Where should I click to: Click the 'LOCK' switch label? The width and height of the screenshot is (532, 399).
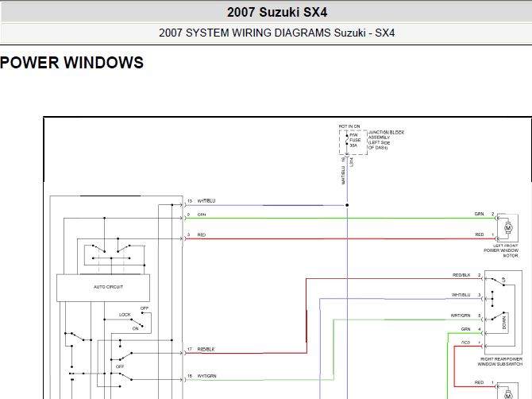tap(125, 315)
